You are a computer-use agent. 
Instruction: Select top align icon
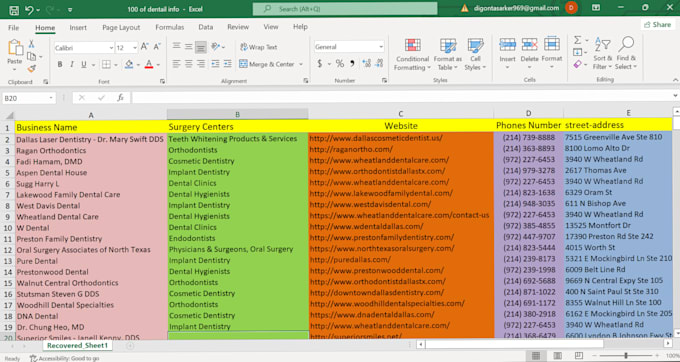click(176, 46)
